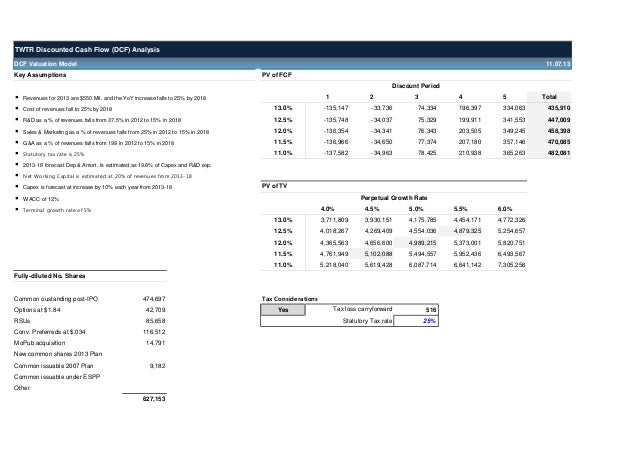Select the RSUs value 85,658
The image size is (638, 452).
[x=155, y=321]
